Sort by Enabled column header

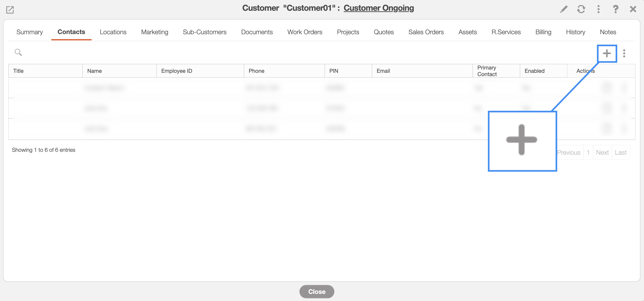point(534,71)
